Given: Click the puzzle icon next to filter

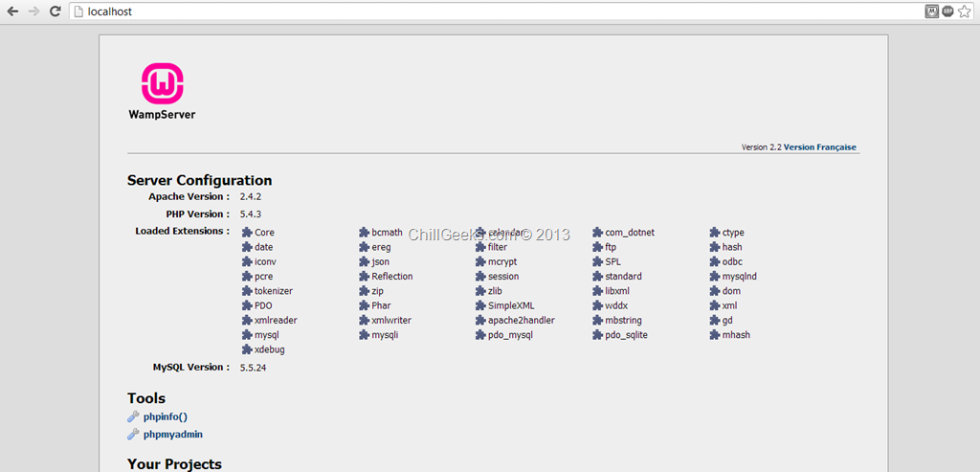Looking at the screenshot, I should click(x=480, y=247).
